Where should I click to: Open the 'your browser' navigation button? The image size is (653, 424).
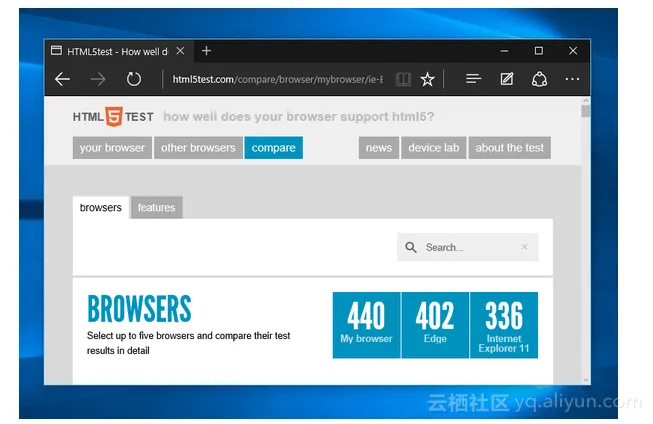tap(112, 148)
